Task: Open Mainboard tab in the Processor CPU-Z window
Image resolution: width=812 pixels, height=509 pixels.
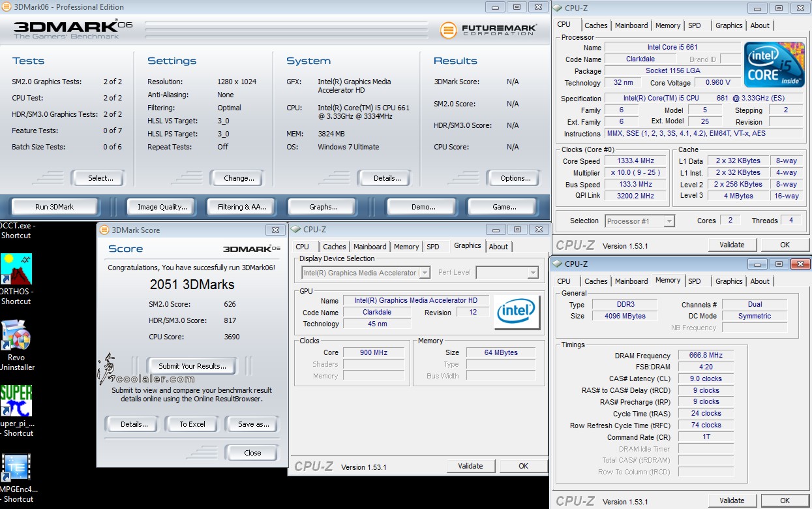Action: [x=631, y=25]
